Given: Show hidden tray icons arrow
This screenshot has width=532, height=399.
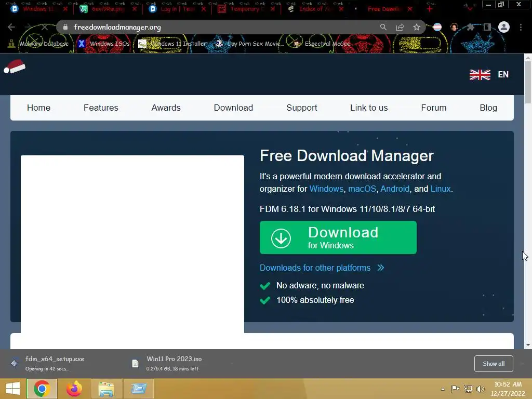Looking at the screenshot, I should 443,389.
